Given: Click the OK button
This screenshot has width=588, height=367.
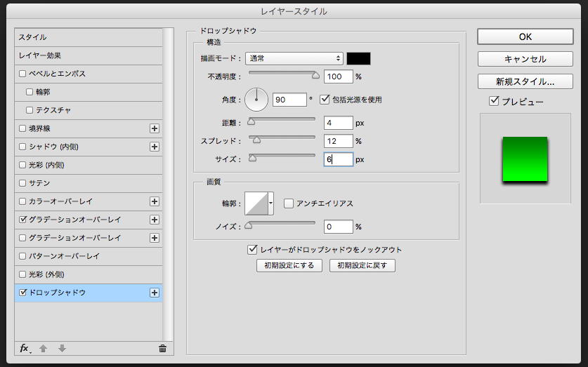Looking at the screenshot, I should click(525, 36).
